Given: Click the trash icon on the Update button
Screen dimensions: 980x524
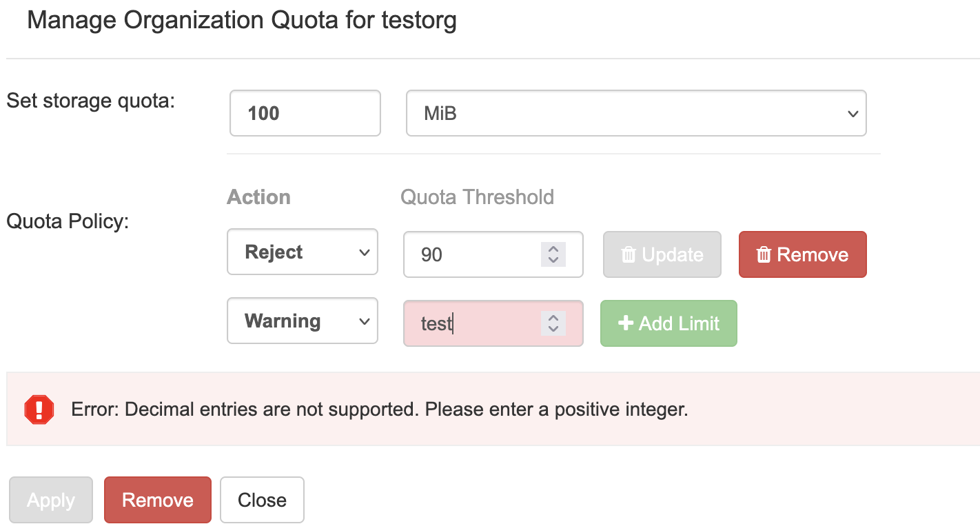Looking at the screenshot, I should tap(629, 255).
